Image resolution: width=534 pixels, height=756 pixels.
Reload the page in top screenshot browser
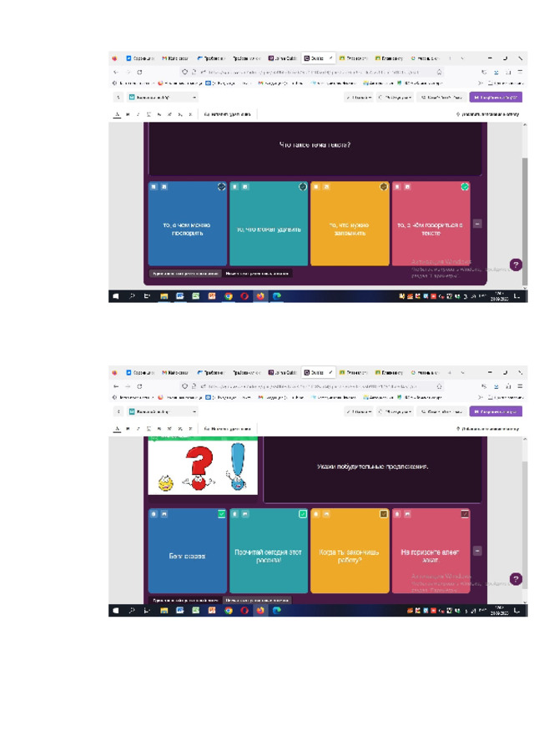point(139,72)
